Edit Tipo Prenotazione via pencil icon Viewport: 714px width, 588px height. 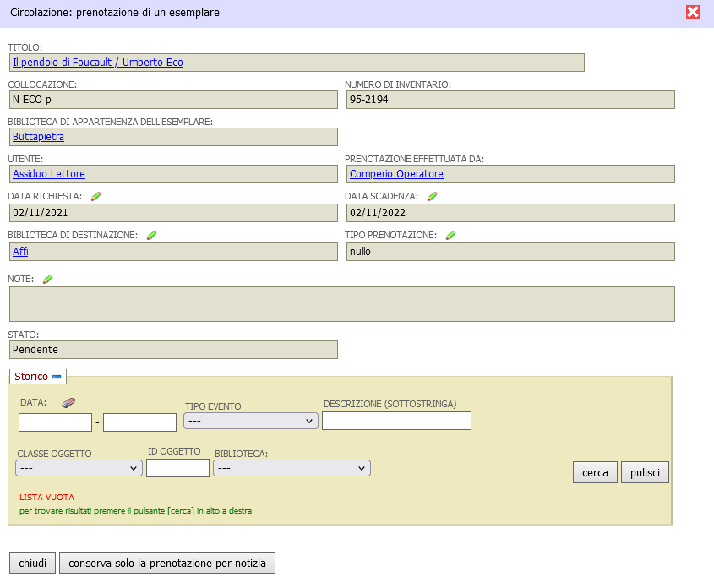click(450, 235)
